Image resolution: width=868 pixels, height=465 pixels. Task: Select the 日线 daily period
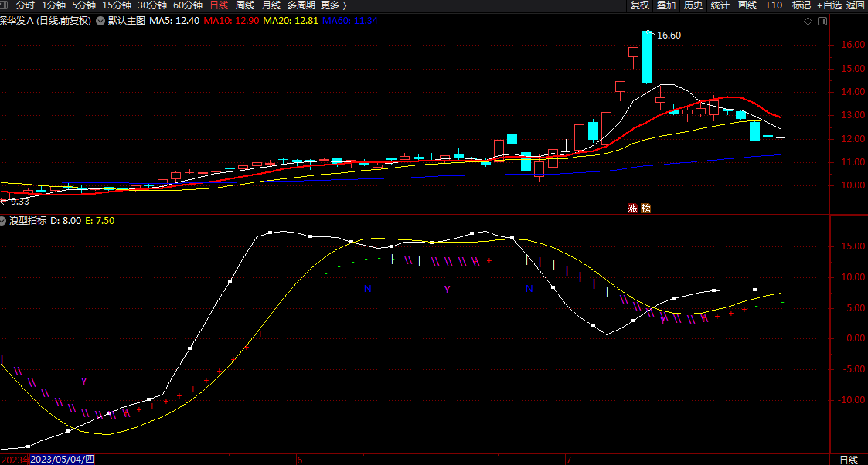click(x=220, y=5)
